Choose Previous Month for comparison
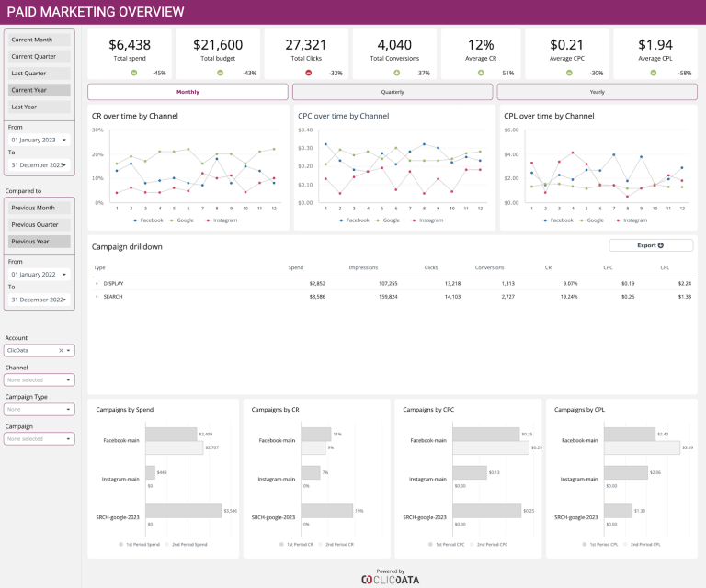 [39, 208]
